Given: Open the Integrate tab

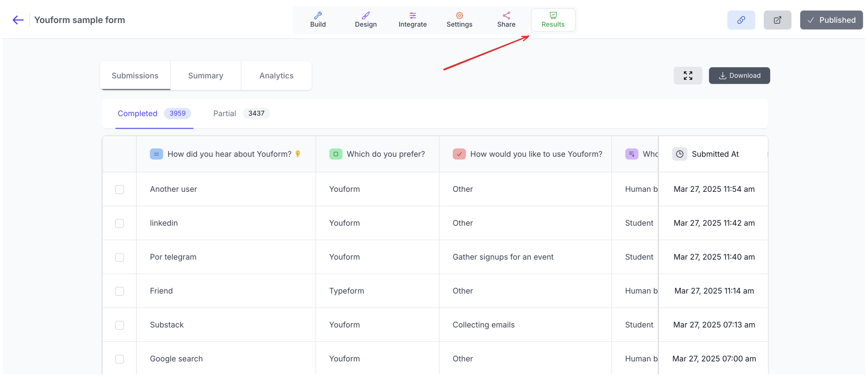Looking at the screenshot, I should point(412,20).
